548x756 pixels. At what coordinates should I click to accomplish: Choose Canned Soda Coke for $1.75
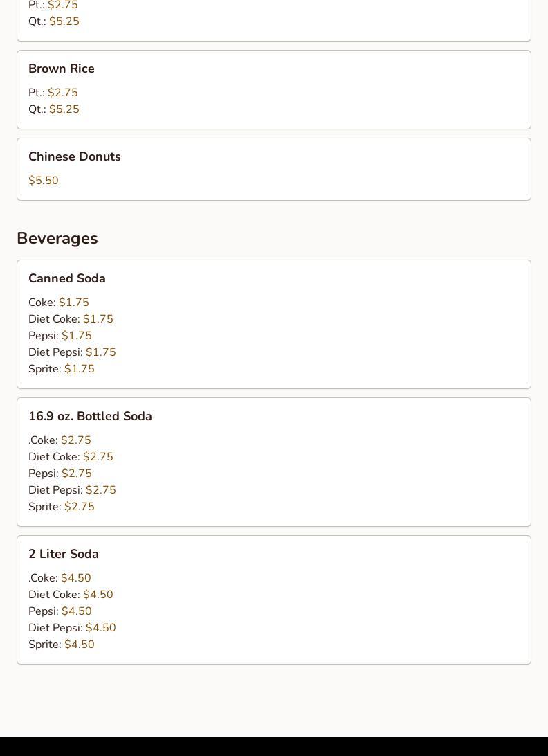(x=59, y=303)
